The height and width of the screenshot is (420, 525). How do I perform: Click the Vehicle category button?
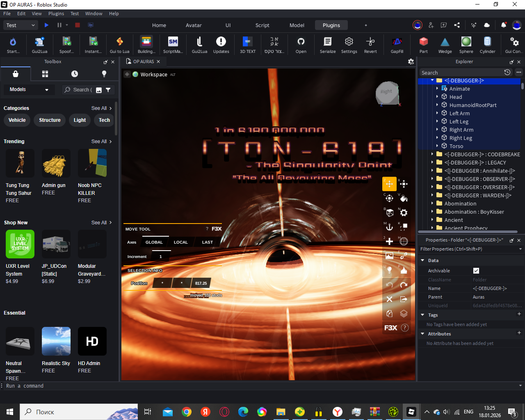point(17,120)
